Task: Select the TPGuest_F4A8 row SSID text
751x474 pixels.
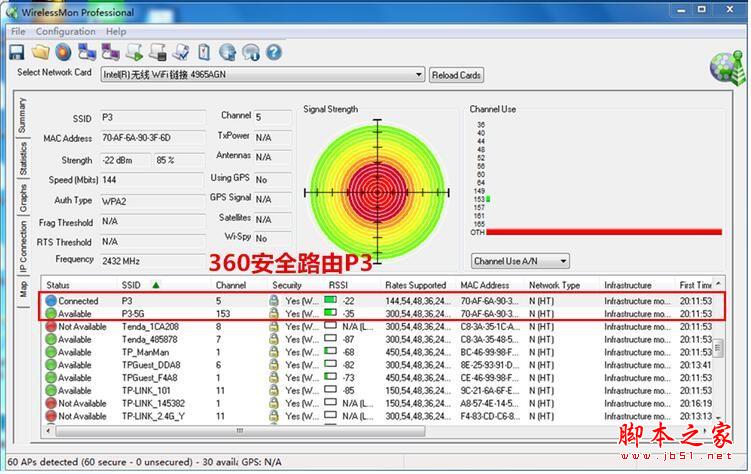Action: click(149, 378)
